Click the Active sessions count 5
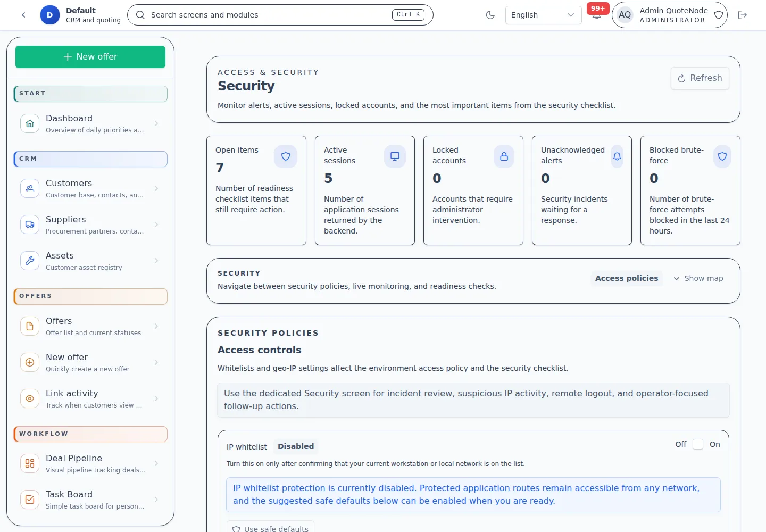This screenshot has width=766, height=532. (x=328, y=178)
